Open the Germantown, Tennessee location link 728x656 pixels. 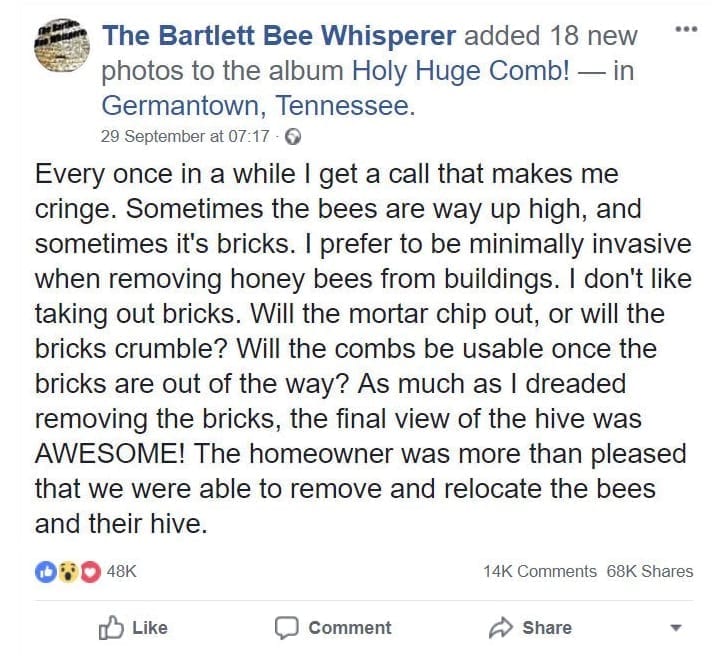tap(258, 104)
